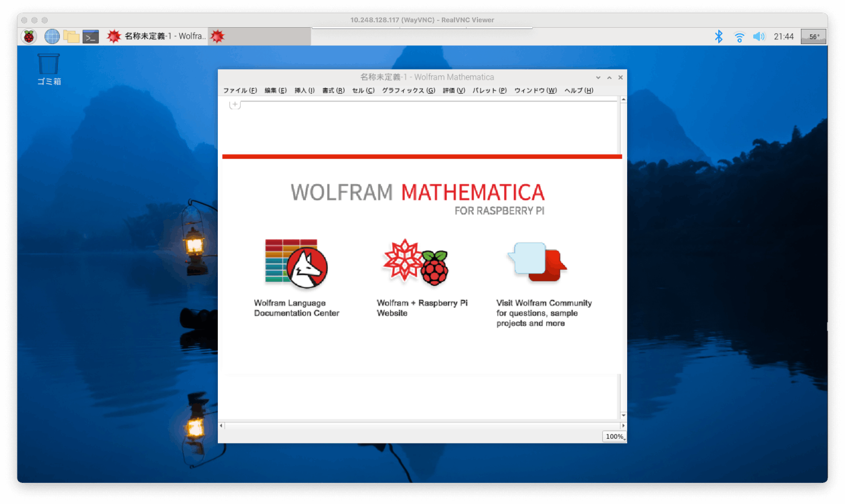Viewport: 845px width, 504px height.
Task: Click the horizontal scrollbar right arrow
Action: point(623,426)
